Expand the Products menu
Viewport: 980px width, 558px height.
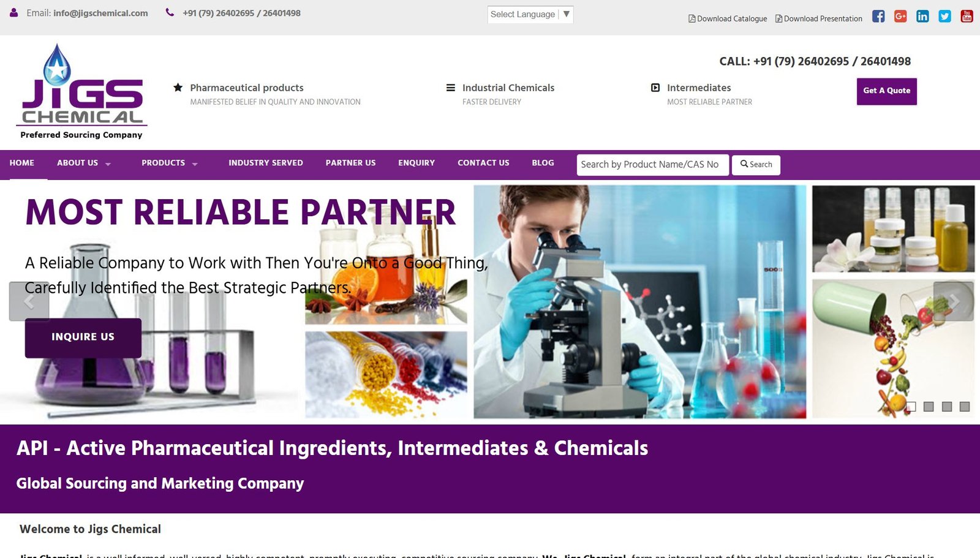[x=170, y=163]
